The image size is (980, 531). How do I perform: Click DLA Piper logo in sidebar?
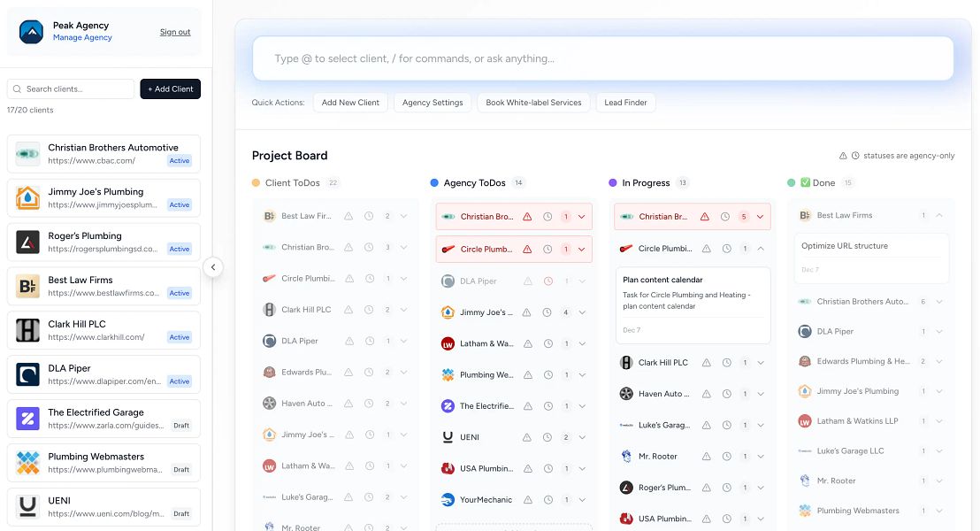tap(27, 374)
